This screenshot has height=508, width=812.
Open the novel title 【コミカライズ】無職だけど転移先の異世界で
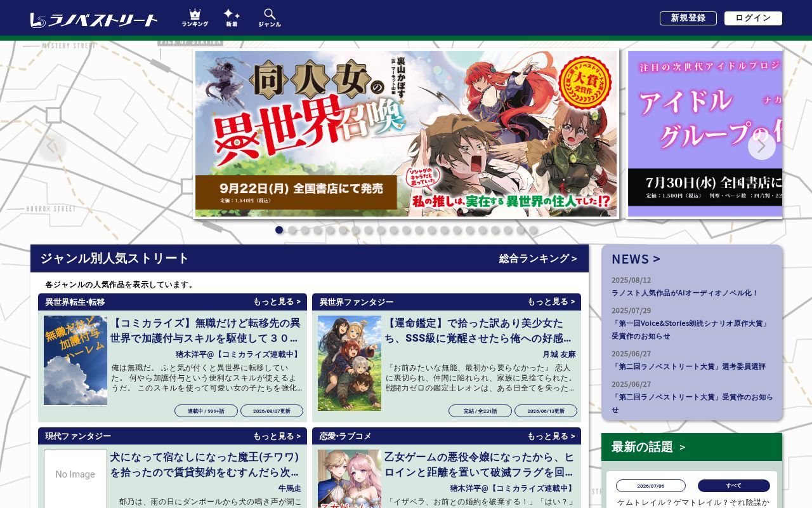206,330
